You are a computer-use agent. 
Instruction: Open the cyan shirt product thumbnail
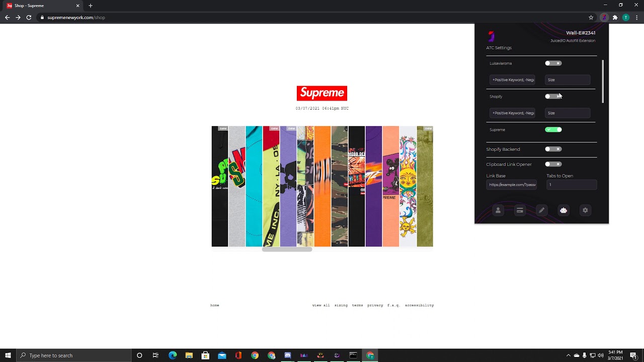click(x=254, y=187)
